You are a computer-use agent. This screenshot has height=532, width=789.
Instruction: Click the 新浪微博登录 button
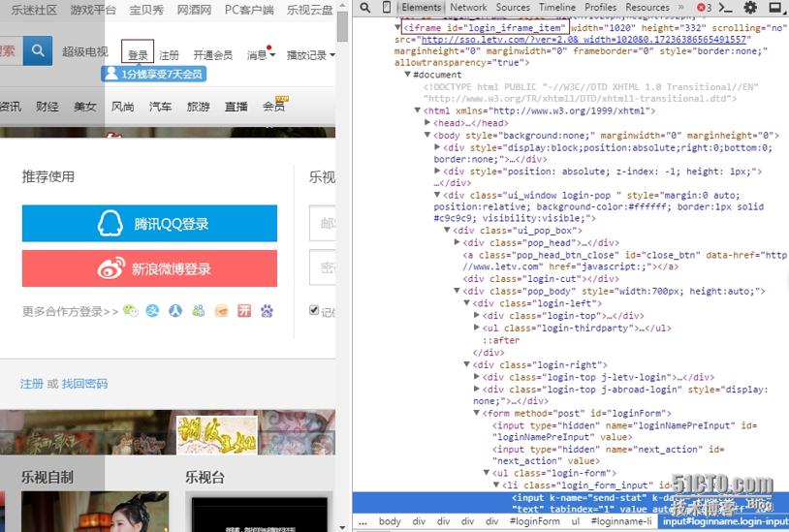149,268
